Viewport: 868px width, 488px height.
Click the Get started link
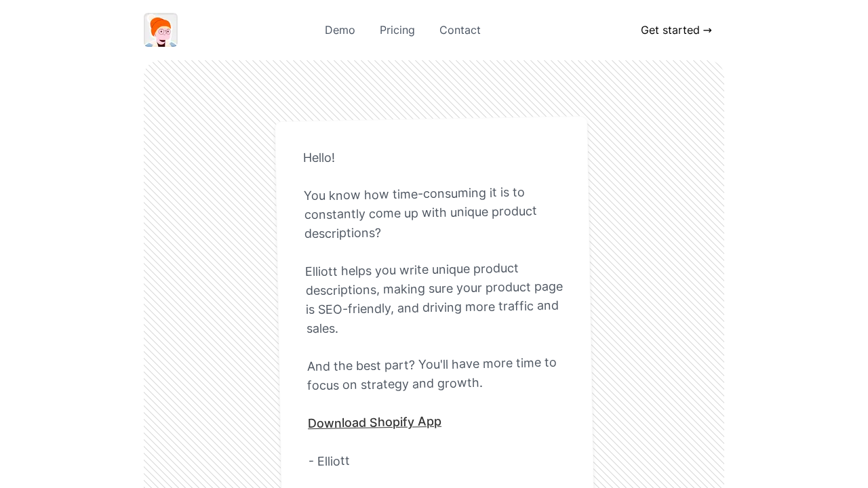click(x=670, y=30)
